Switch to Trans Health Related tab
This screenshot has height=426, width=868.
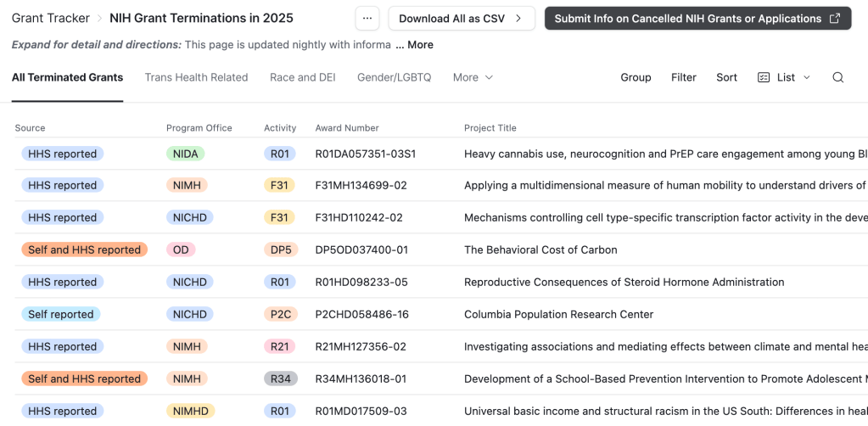click(196, 77)
